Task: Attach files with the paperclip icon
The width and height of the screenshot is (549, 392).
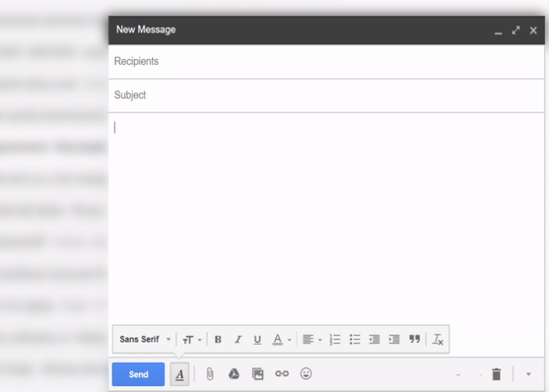Action: tap(210, 374)
